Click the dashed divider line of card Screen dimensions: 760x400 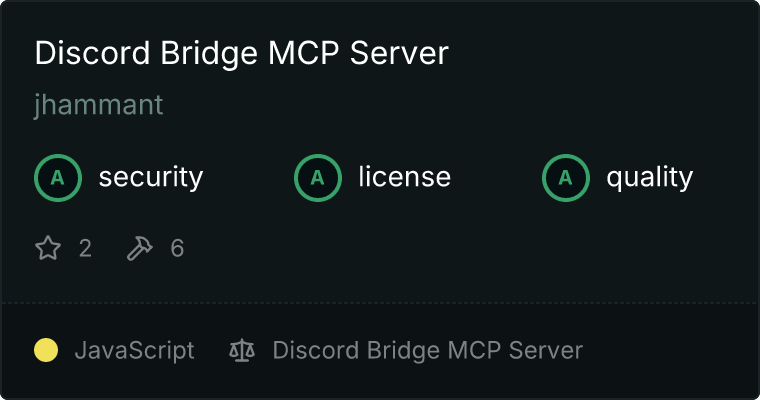pyautogui.click(x=380, y=303)
